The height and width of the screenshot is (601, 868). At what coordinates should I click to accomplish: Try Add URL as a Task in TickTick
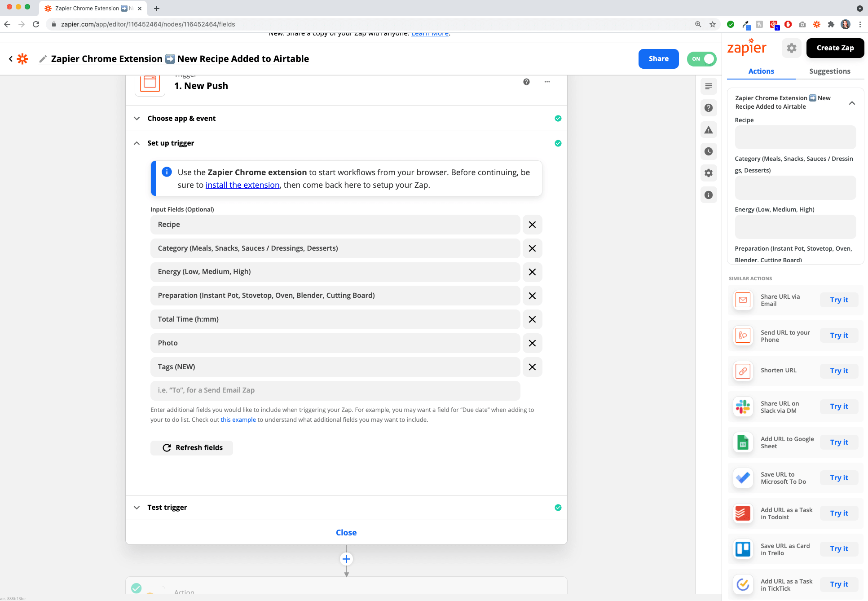839,584
